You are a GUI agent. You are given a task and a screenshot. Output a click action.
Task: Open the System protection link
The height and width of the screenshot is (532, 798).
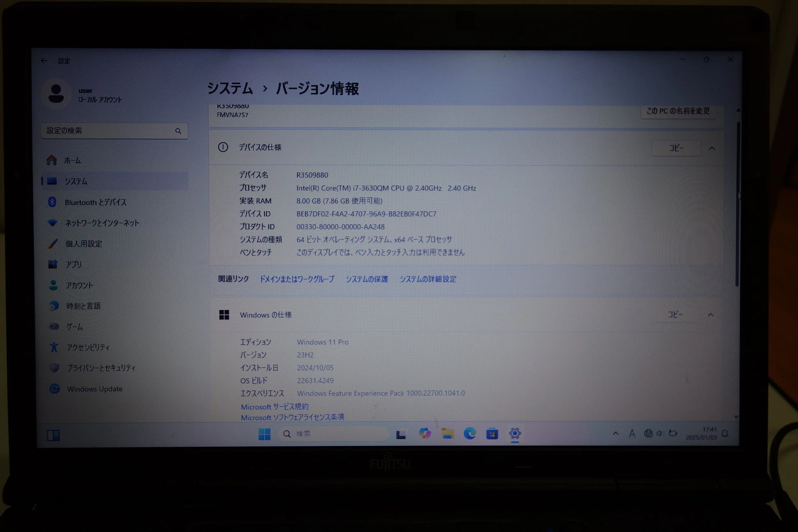366,279
